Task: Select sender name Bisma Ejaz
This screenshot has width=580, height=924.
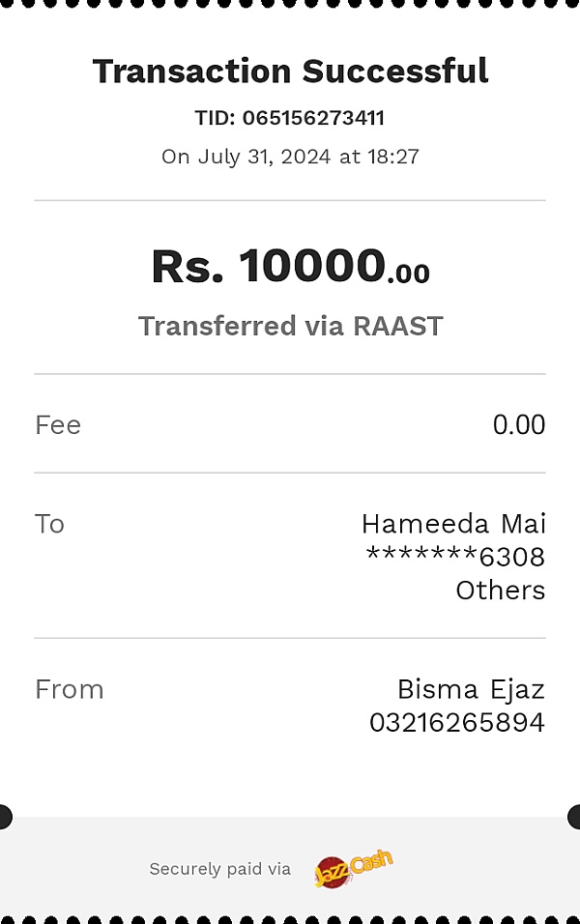Action: [471, 689]
